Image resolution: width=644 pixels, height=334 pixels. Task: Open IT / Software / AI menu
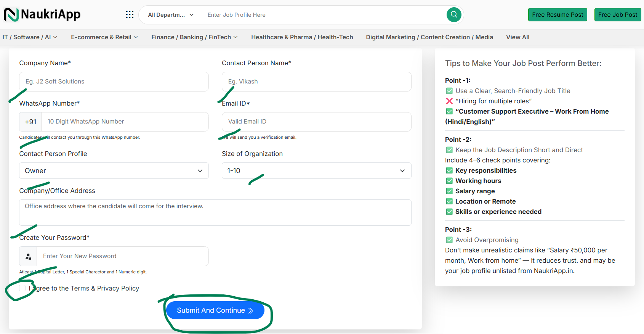pyautogui.click(x=30, y=37)
